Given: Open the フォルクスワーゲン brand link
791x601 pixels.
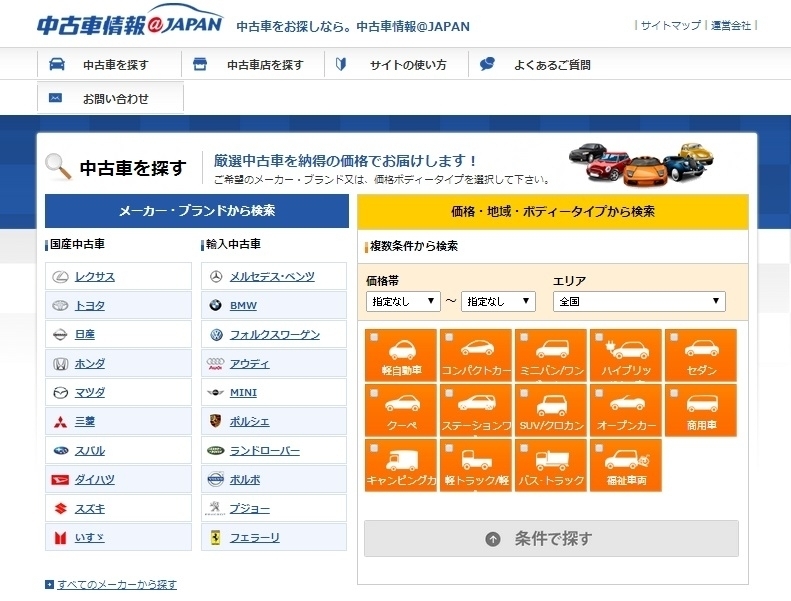Looking at the screenshot, I should [275, 335].
